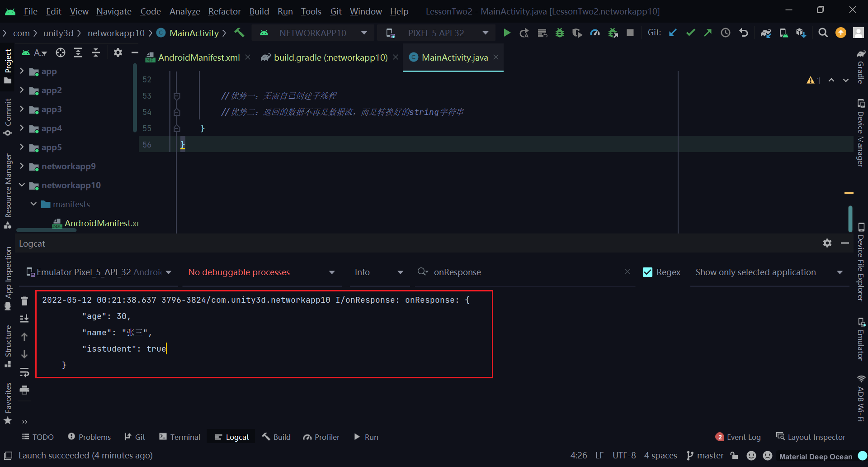This screenshot has height=467, width=868.
Task: Toggle the Regex checkbox
Action: [647, 272]
